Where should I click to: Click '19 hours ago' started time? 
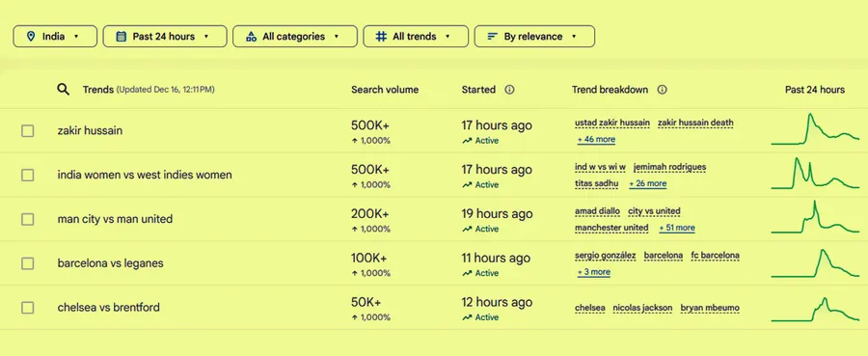coord(497,214)
